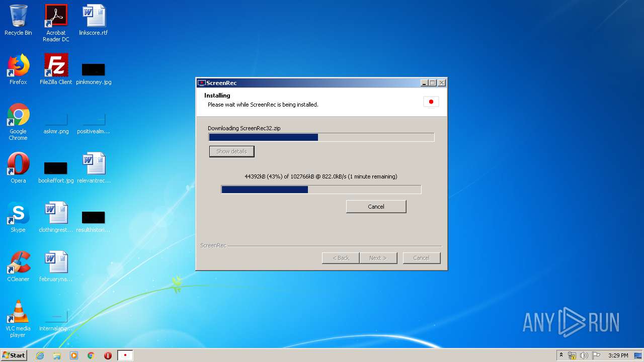Select askmr.png file on desktop

[56, 123]
